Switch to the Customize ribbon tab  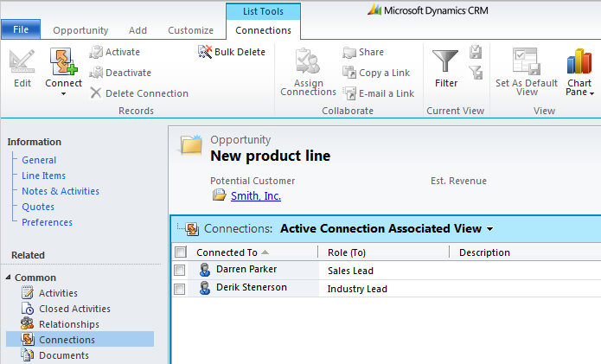pyautogui.click(x=190, y=30)
